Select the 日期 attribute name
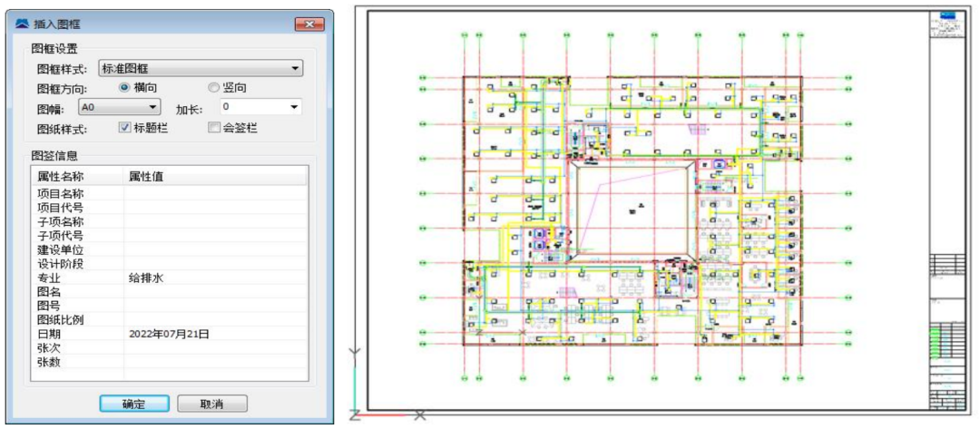The height and width of the screenshot is (429, 980). [49, 334]
